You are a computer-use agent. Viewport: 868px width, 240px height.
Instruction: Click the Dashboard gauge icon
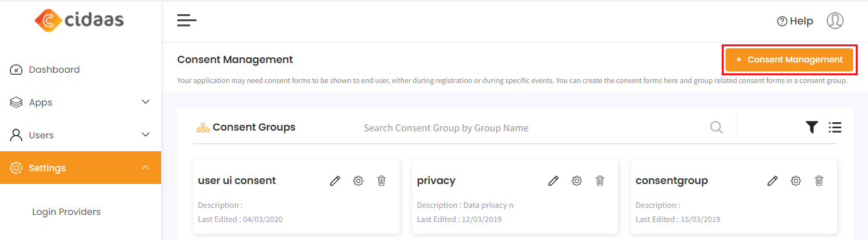click(17, 69)
